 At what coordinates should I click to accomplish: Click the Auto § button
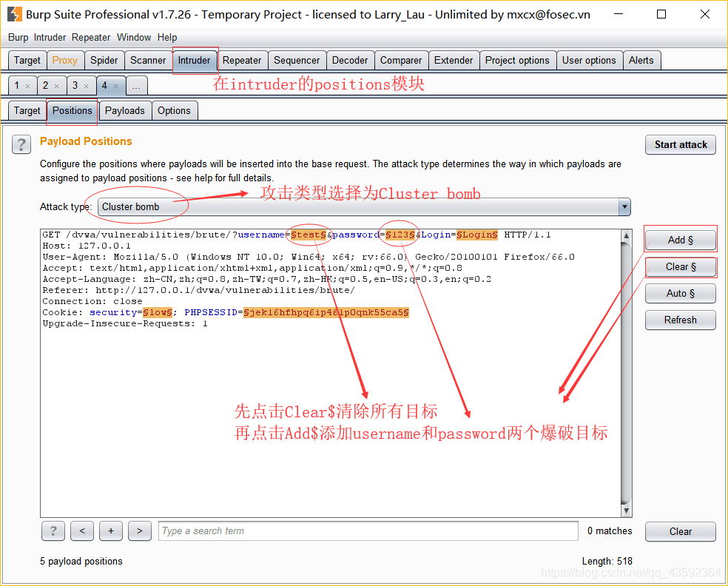[x=681, y=294]
